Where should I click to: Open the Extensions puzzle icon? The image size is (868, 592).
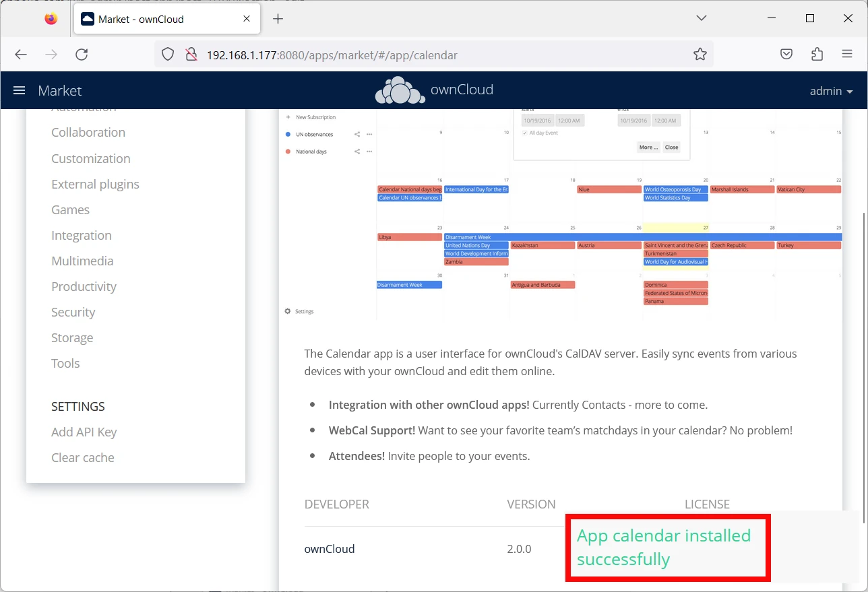coord(817,55)
